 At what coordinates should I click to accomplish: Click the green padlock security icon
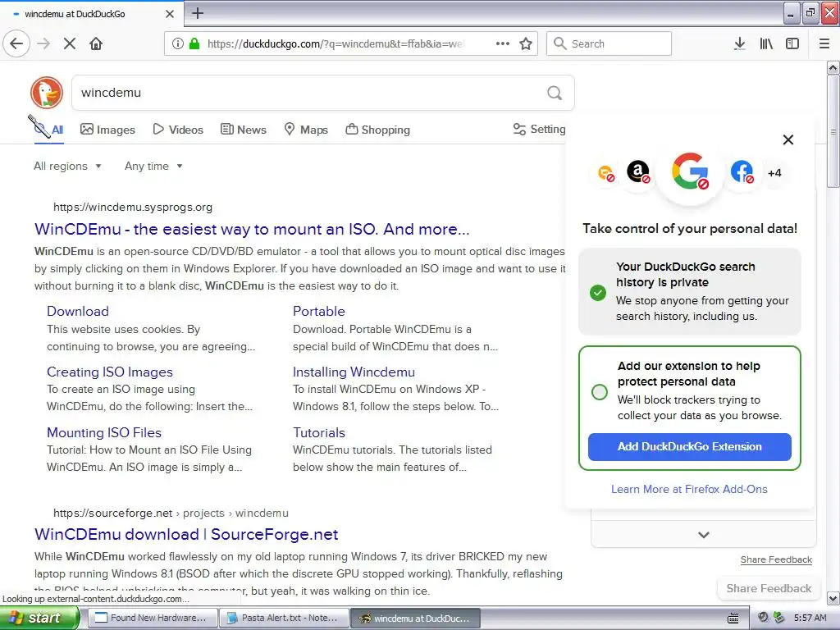[x=194, y=44]
